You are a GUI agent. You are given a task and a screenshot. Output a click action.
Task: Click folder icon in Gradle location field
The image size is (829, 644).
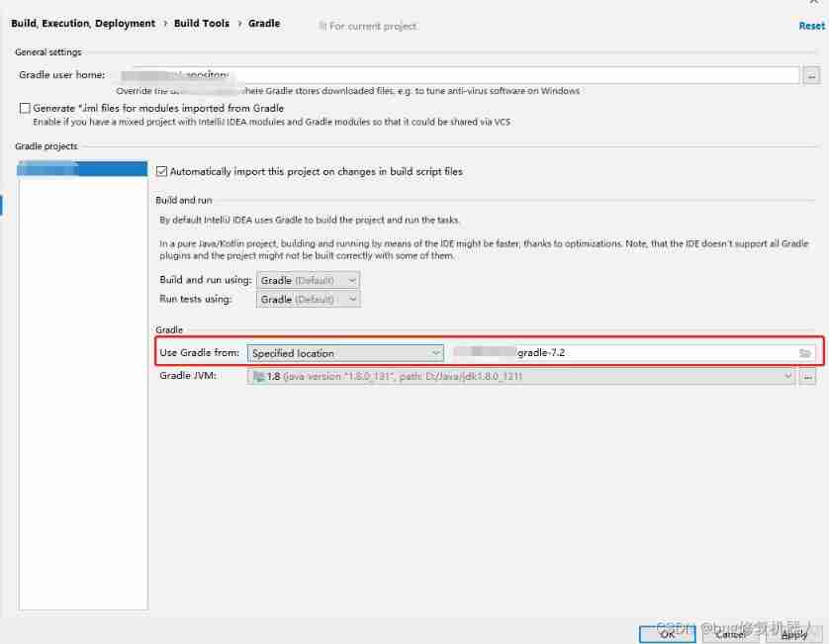pos(804,353)
